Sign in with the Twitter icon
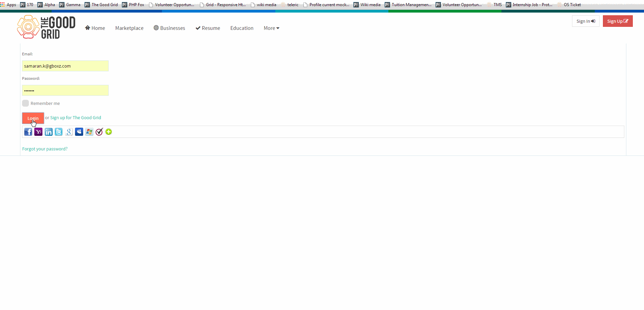This screenshot has height=310, width=644. [x=59, y=132]
